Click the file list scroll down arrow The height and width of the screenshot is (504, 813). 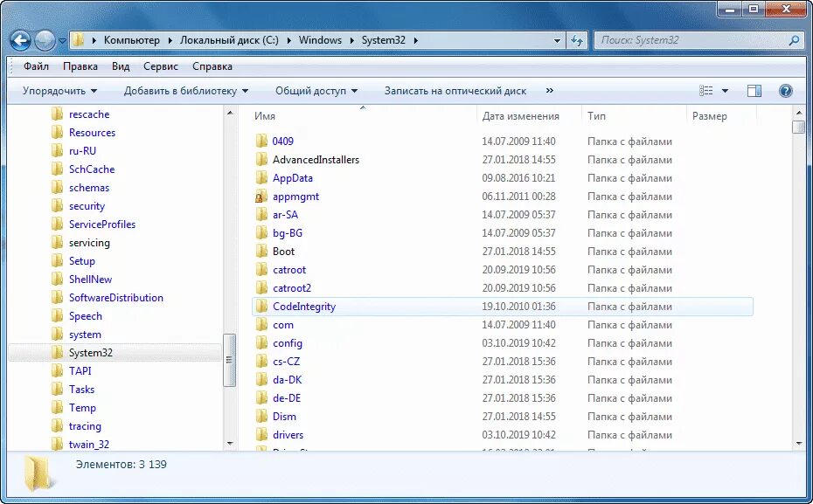pos(799,444)
